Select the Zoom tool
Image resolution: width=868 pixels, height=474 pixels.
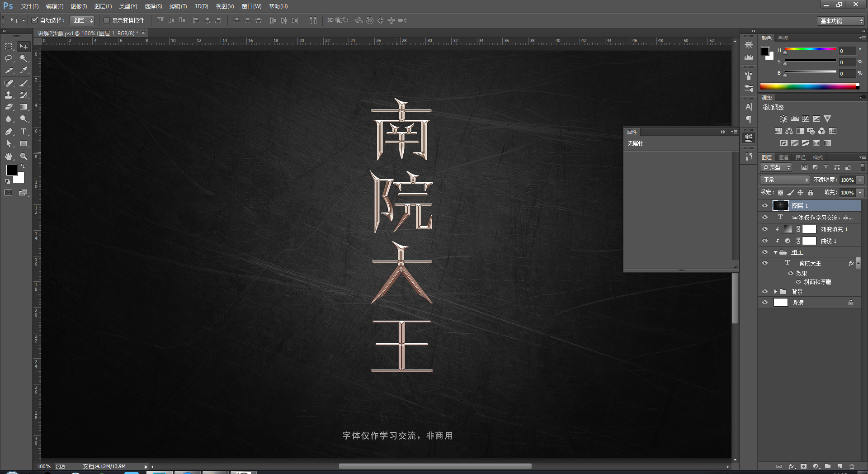point(24,156)
